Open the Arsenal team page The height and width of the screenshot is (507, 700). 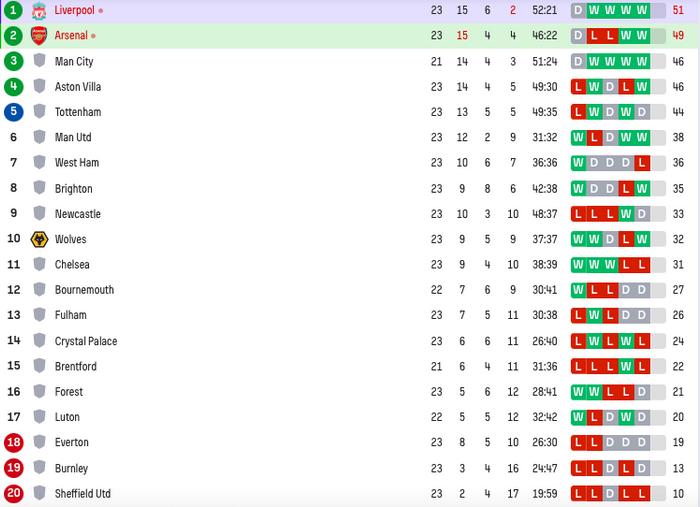pos(71,36)
